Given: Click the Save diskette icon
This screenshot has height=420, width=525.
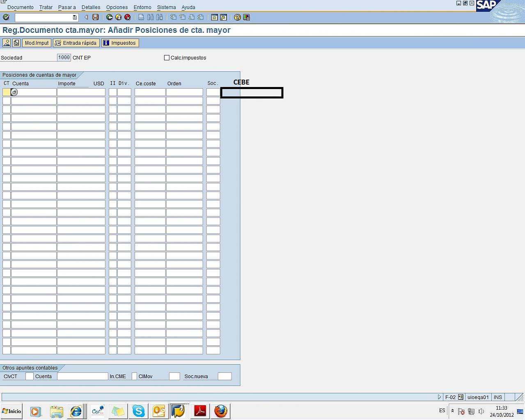Looking at the screenshot, I should coord(96,17).
